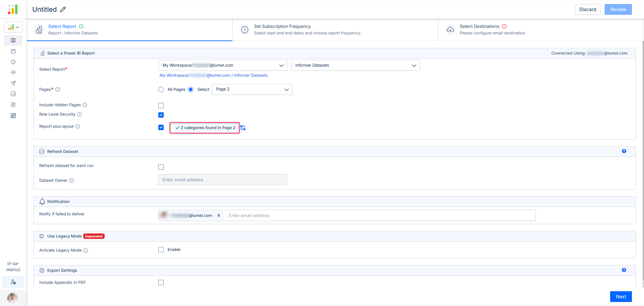Uncheck the Row Level Security checkbox
This screenshot has height=306, width=644.
coord(161,115)
